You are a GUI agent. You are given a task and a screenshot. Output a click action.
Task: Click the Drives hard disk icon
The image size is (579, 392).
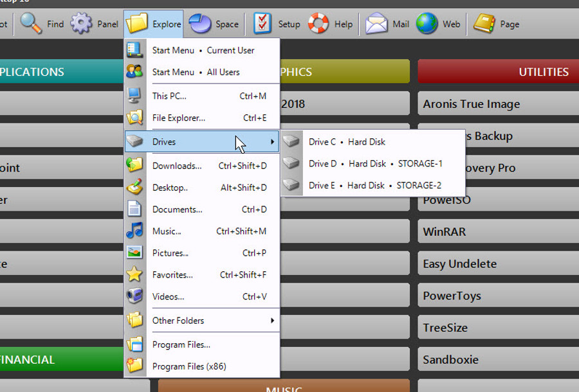[134, 141]
